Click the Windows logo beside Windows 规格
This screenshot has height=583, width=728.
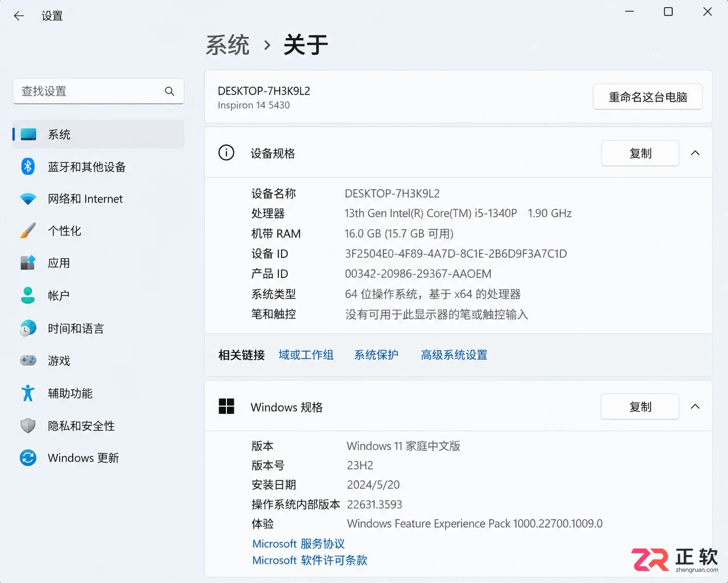pyautogui.click(x=226, y=406)
